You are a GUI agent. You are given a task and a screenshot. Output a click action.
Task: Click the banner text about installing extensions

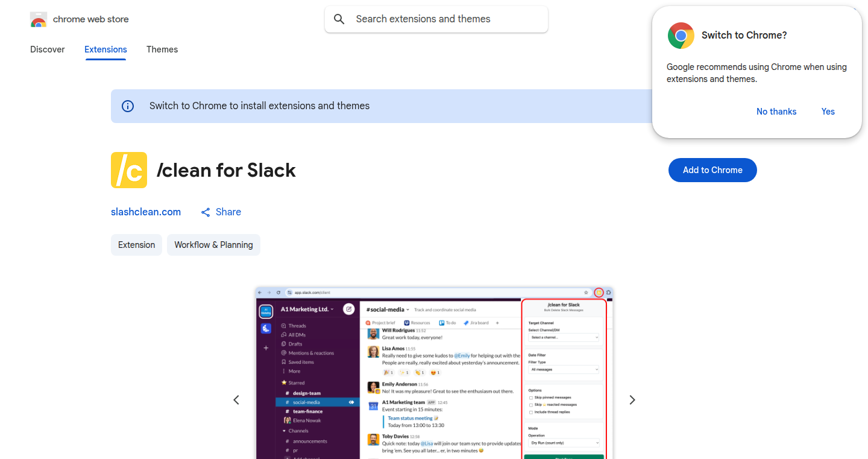pyautogui.click(x=260, y=106)
